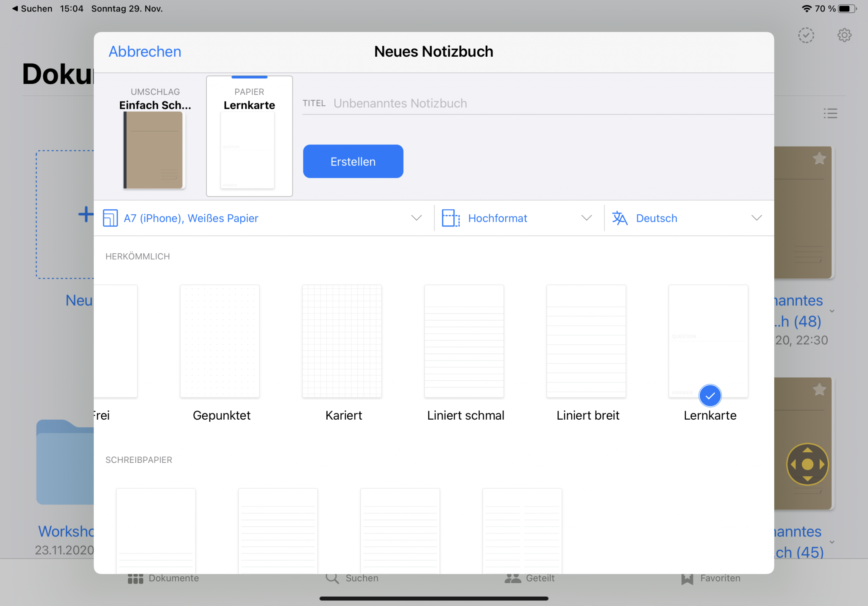Switch to the Umschlag cover tab
Viewport: 868px width, 606px height.
[x=155, y=136]
